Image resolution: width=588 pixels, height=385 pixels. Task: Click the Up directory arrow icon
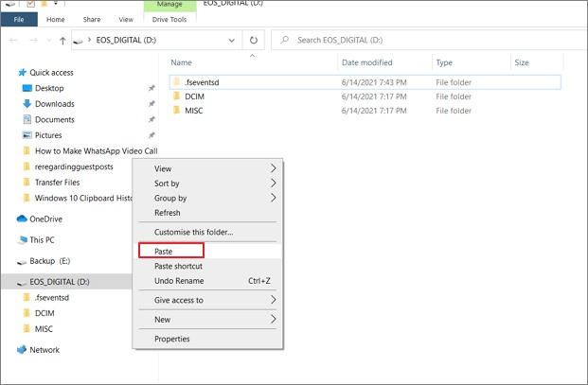coord(62,41)
